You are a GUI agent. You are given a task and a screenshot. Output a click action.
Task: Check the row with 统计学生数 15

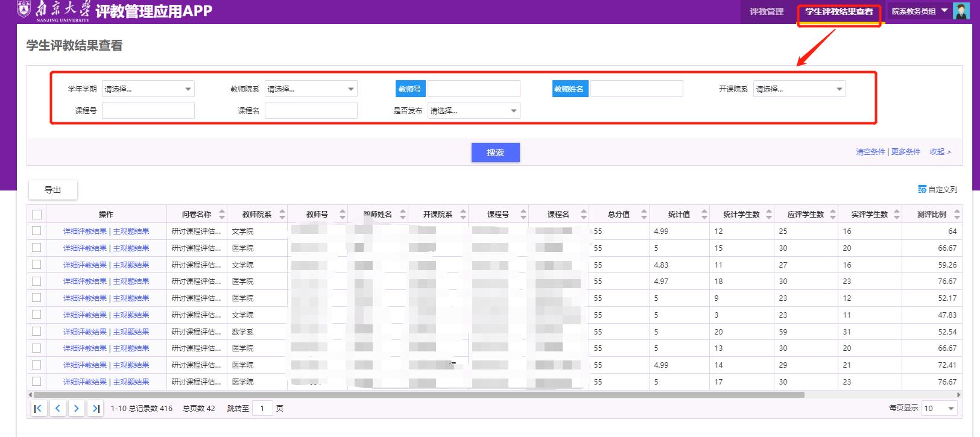click(x=37, y=248)
